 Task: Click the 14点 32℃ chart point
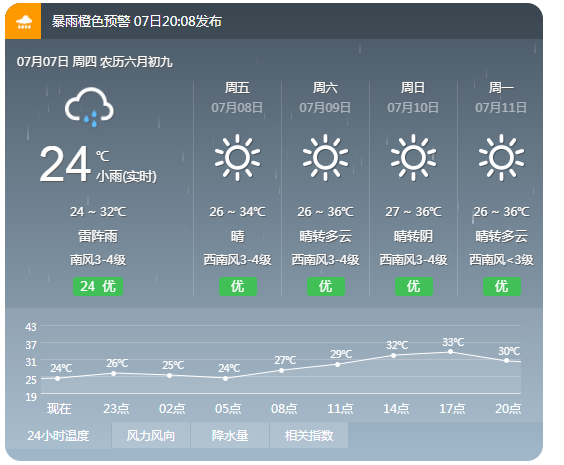pos(394,355)
